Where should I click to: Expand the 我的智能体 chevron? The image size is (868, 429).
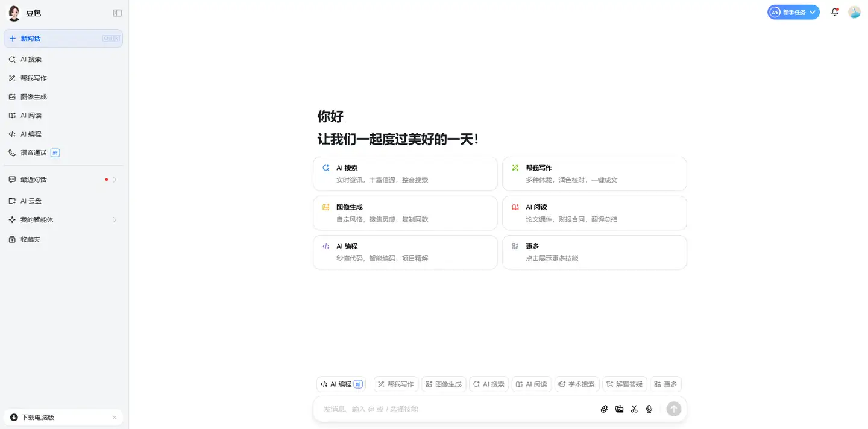pos(115,220)
